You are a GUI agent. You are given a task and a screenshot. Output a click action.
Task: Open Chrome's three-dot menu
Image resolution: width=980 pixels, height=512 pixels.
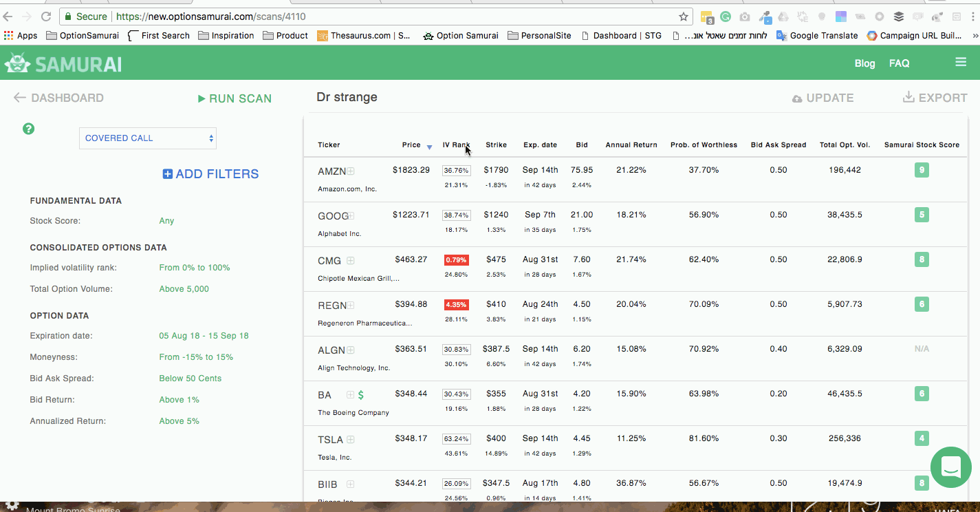[x=974, y=17]
